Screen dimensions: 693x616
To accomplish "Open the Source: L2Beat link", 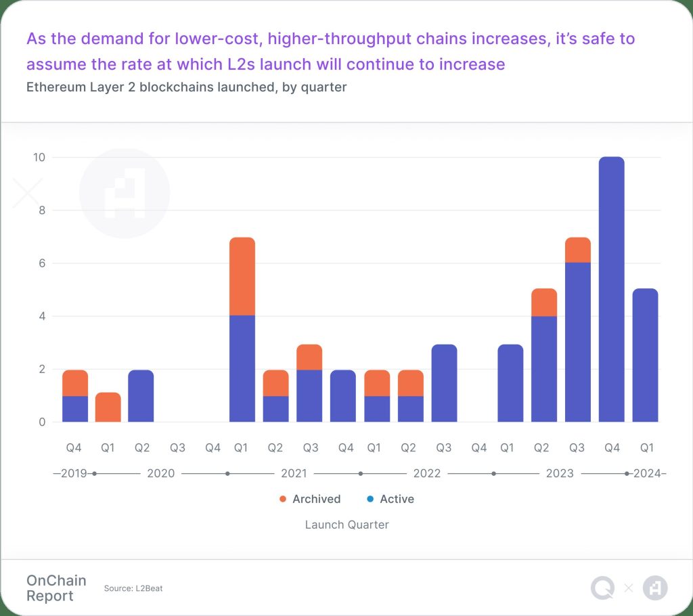I will (x=133, y=588).
